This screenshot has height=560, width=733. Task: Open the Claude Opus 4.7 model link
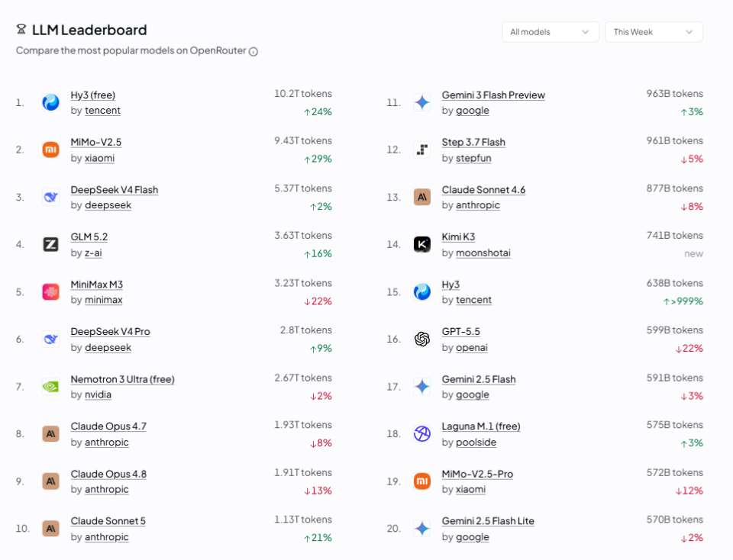coord(108,426)
